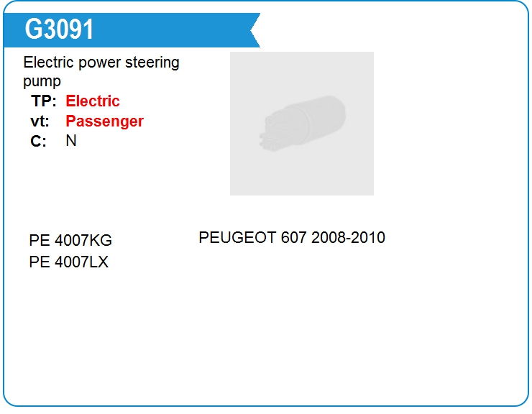Click the red Electric type value
This screenshot has width=532, height=414.
click(93, 101)
